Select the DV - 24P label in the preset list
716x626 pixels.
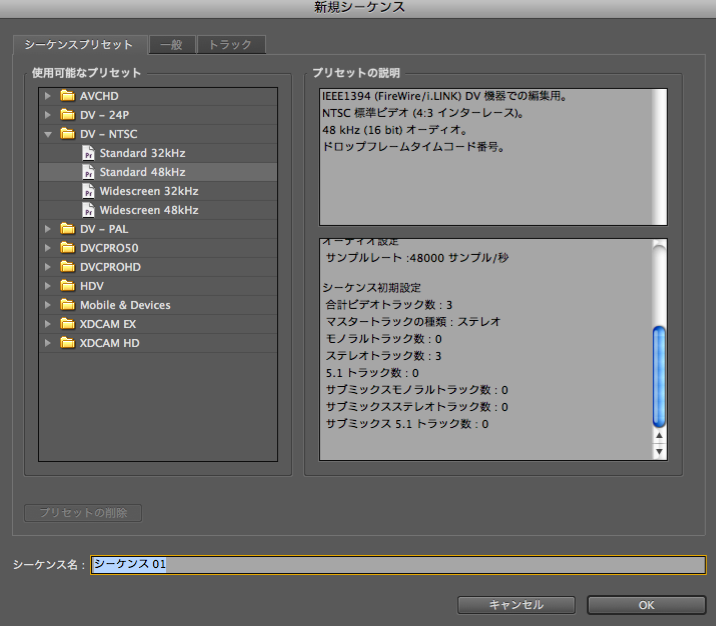pos(105,115)
